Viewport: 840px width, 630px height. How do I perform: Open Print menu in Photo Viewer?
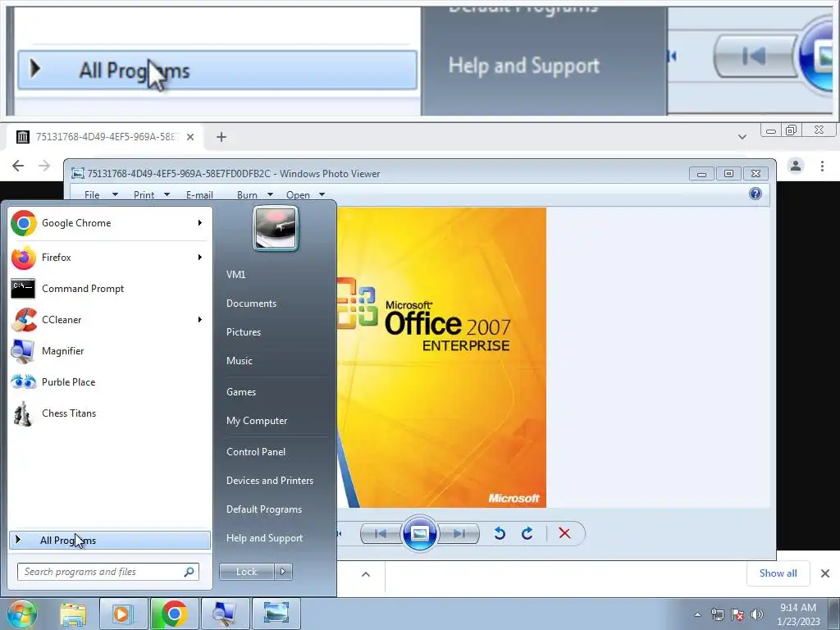pos(151,195)
